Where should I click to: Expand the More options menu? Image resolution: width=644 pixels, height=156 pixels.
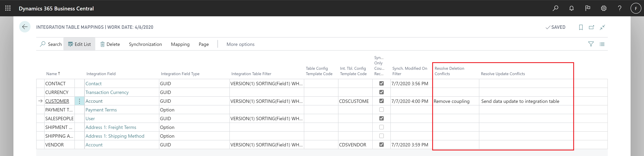(x=240, y=44)
